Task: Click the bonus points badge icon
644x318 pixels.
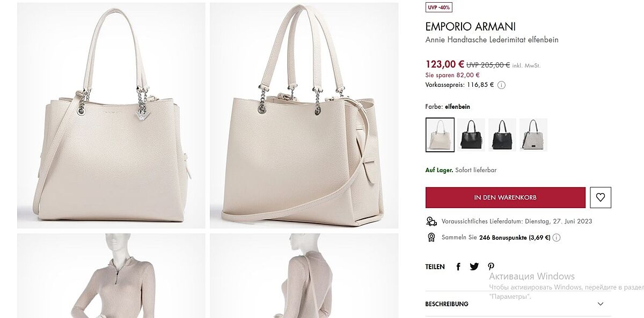Action: 431,238
